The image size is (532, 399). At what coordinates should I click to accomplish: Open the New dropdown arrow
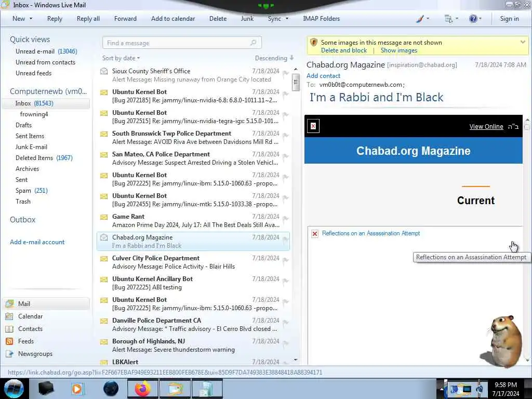[31, 19]
